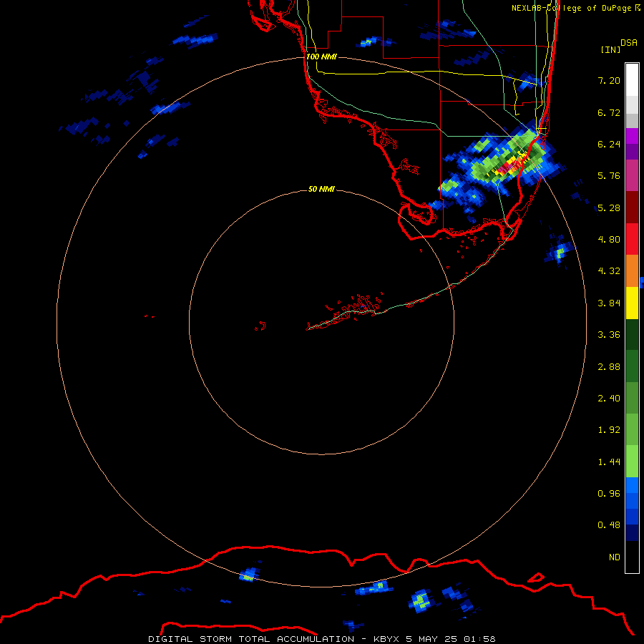The width and height of the screenshot is (644, 644).
Task: Pick the dark red legend swatch
Action: (x=632, y=208)
